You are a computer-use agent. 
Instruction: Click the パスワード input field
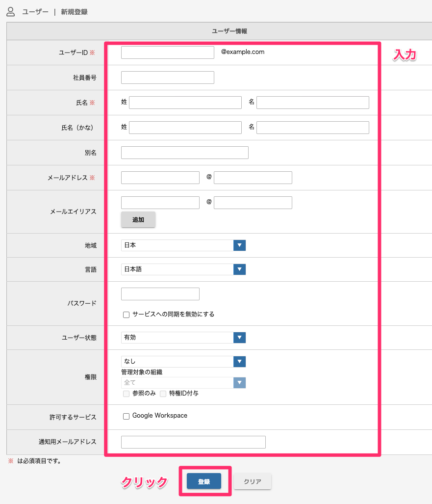[x=160, y=294]
